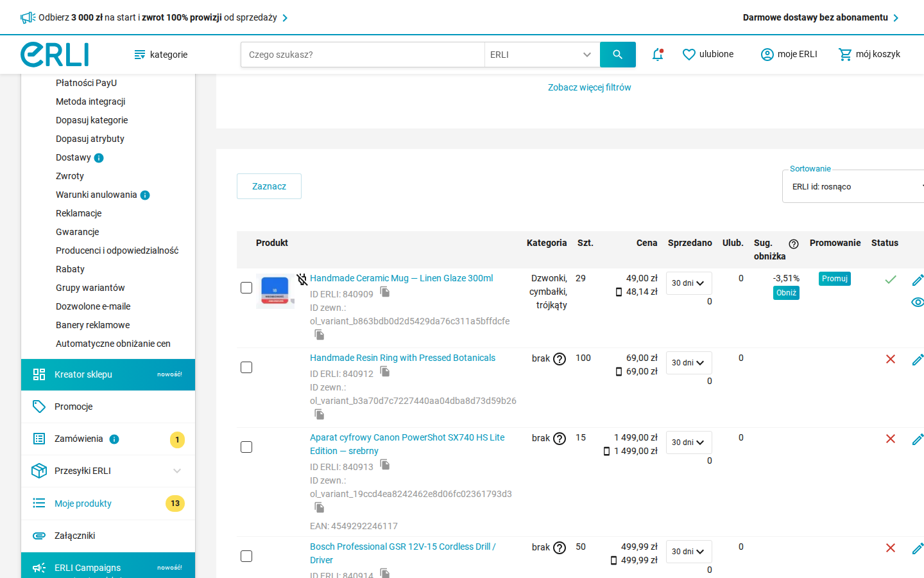This screenshot has height=578, width=924.
Task: Tick checkbox for Bosch Professional drill
Action: pos(246,556)
